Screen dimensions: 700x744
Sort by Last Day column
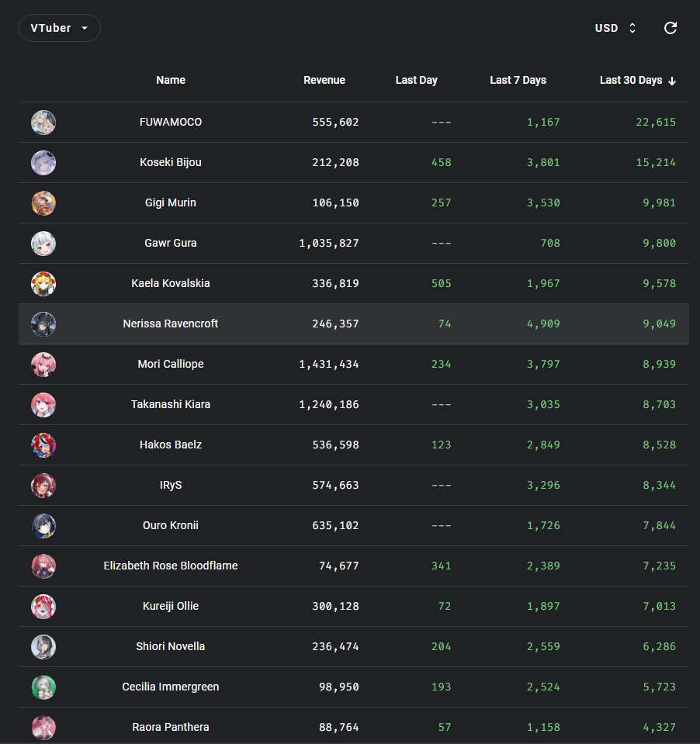[417, 80]
